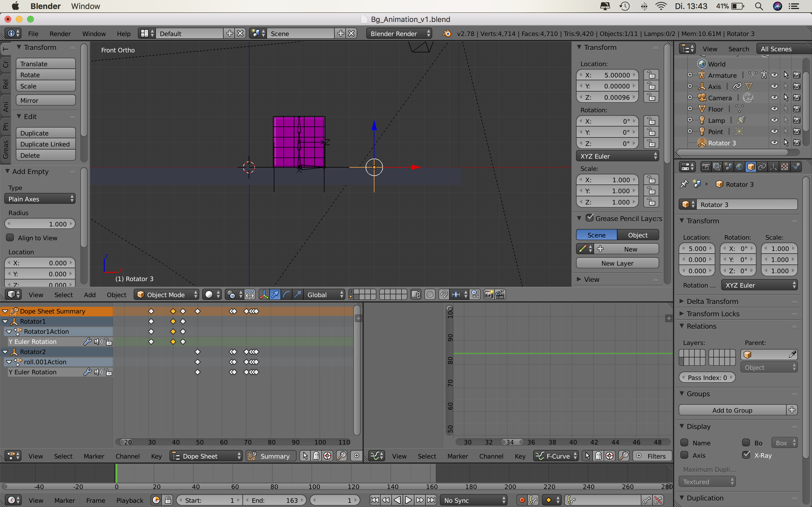Open the Texture checkerboard properties tab

click(784, 167)
